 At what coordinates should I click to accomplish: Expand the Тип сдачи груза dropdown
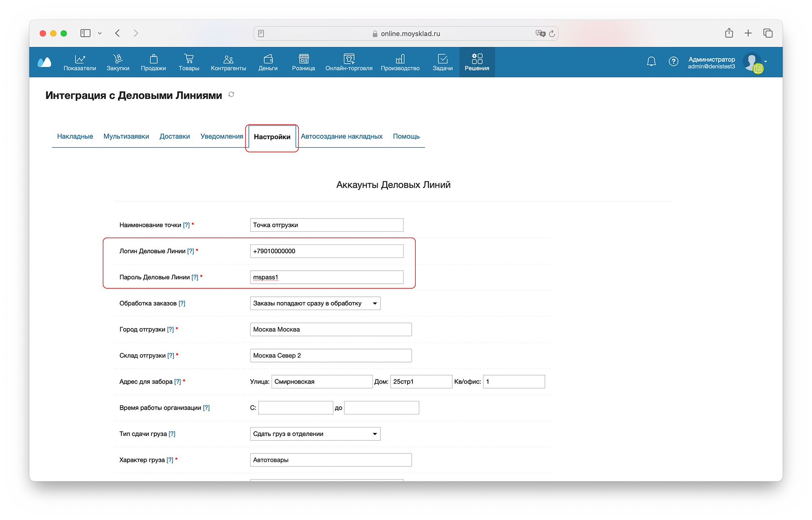(315, 434)
